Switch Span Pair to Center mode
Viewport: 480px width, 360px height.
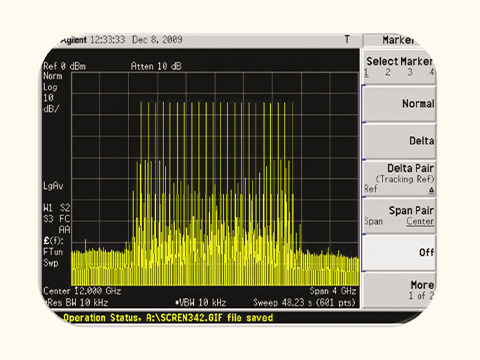[x=420, y=221]
